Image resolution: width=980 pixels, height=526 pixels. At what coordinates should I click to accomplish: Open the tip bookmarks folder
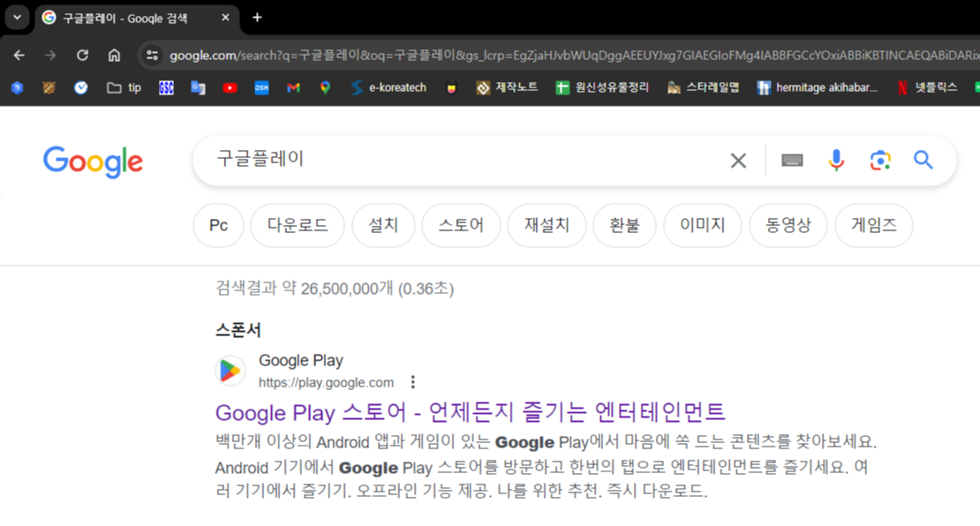(x=124, y=88)
